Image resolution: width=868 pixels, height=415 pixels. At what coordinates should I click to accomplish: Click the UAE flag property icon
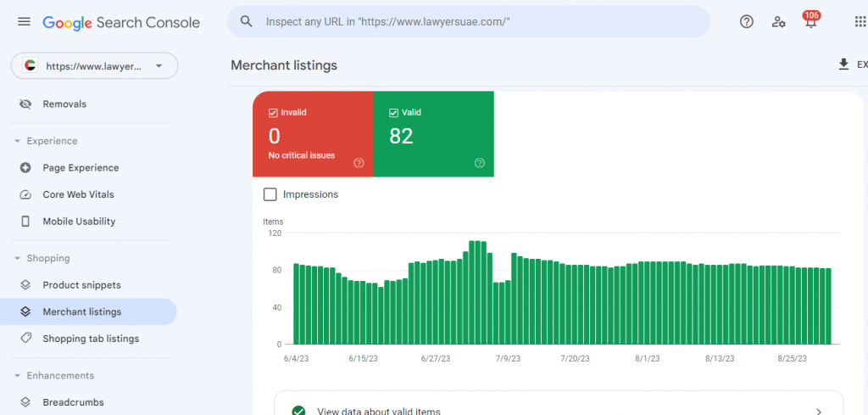coord(30,66)
